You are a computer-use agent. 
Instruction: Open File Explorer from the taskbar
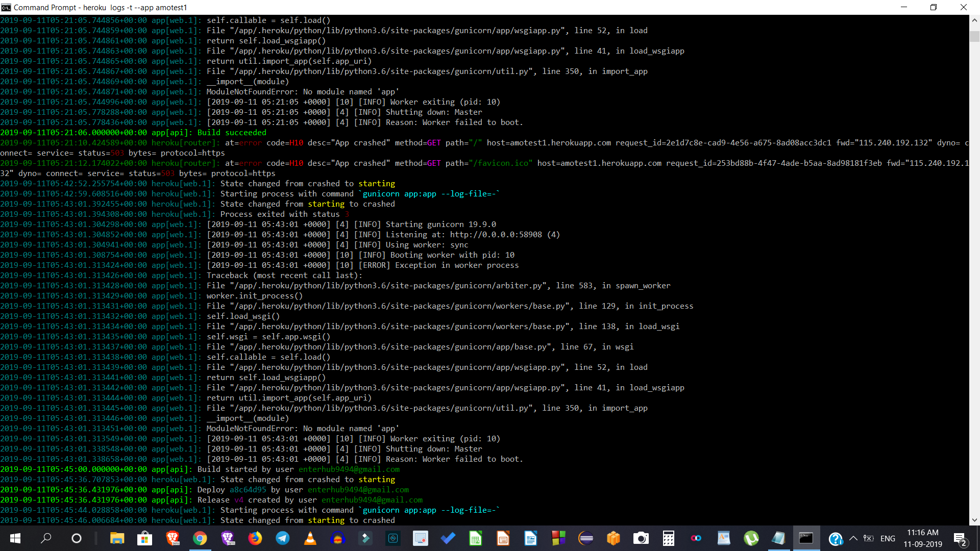(117, 538)
